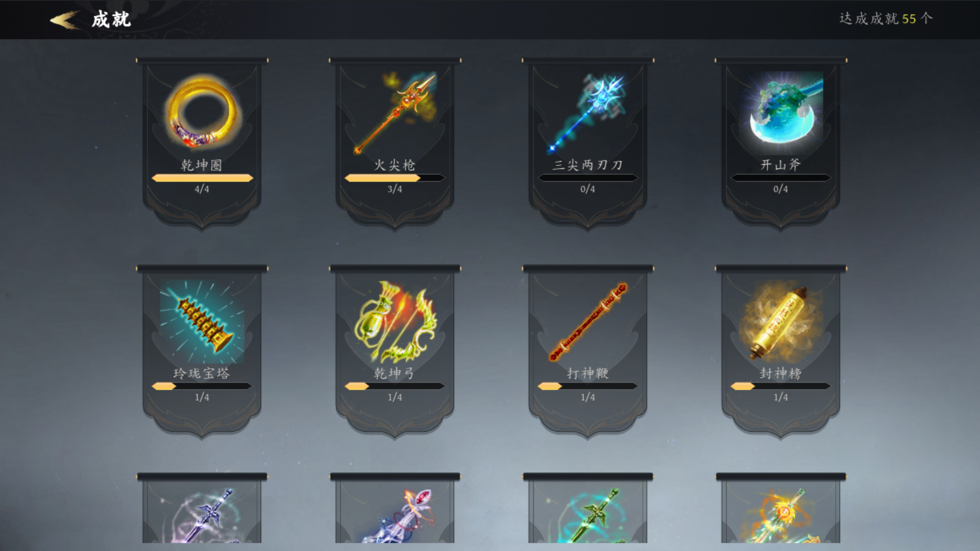Select the 打神鞭 red whip icon
The image size is (980, 551).
[588, 321]
